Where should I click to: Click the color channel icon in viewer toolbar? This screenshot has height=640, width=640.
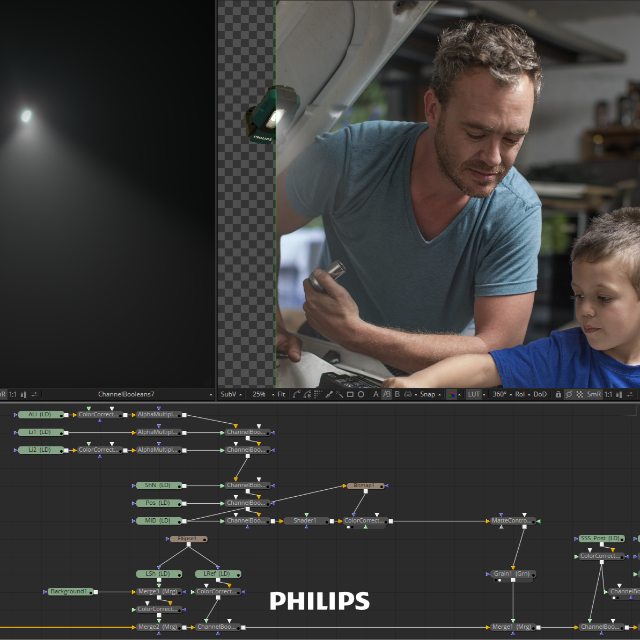coord(451,394)
